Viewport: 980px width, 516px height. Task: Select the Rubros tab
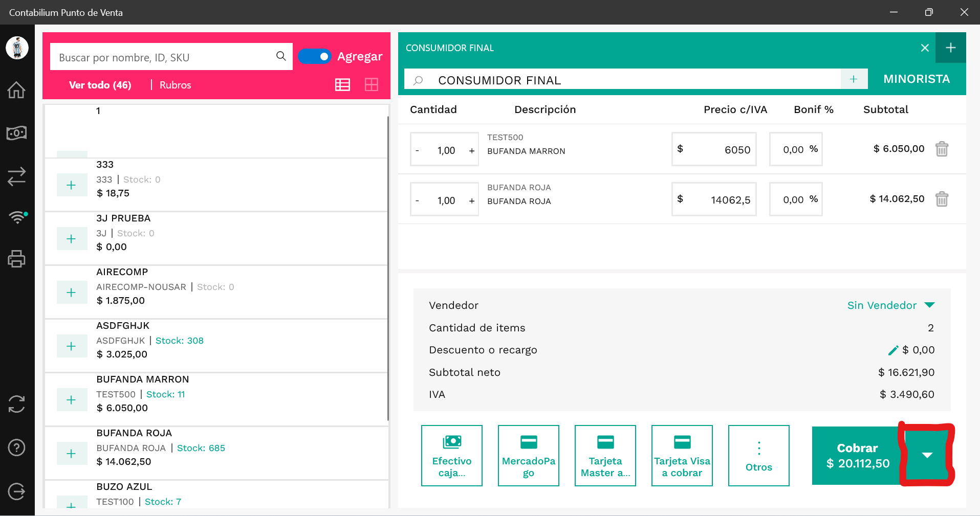[x=175, y=85]
